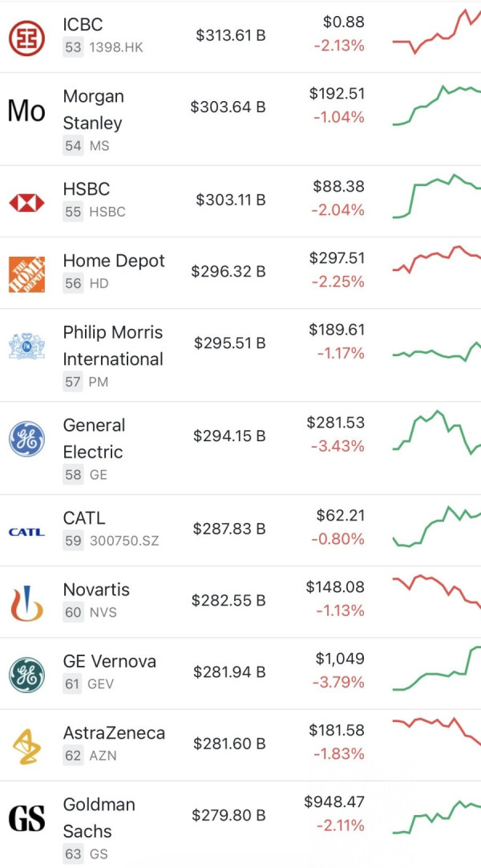This screenshot has height=868, width=481.
Task: Select the ICBC rank 53 badge
Action: (73, 47)
